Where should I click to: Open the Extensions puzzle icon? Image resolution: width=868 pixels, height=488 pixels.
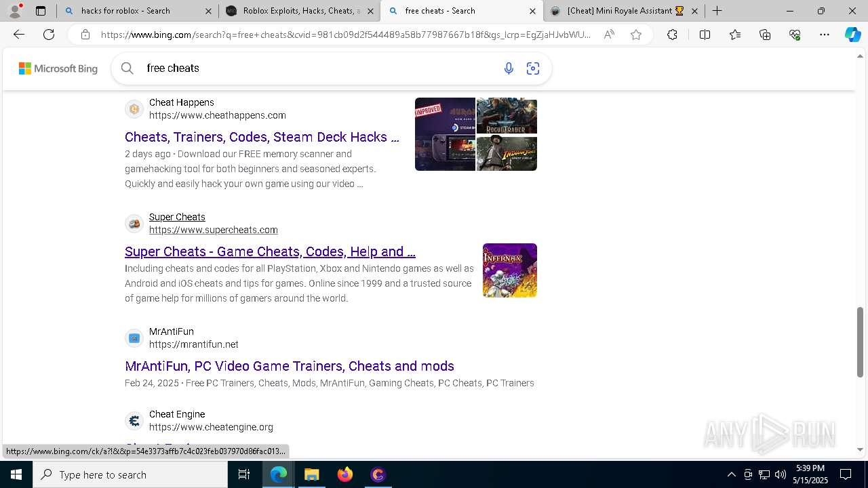coord(672,35)
